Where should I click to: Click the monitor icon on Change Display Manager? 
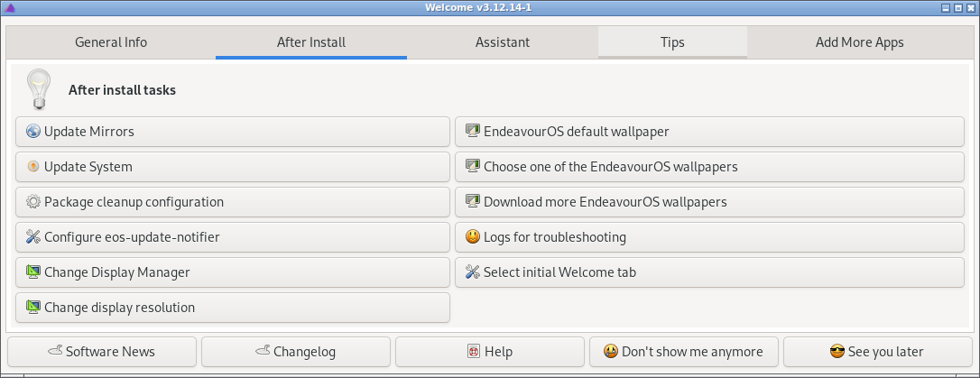[33, 272]
